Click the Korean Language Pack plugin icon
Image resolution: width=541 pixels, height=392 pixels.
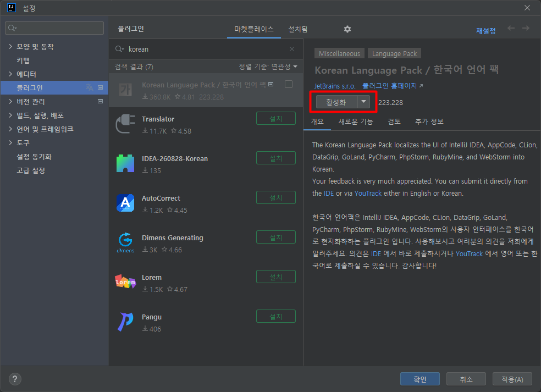point(125,90)
